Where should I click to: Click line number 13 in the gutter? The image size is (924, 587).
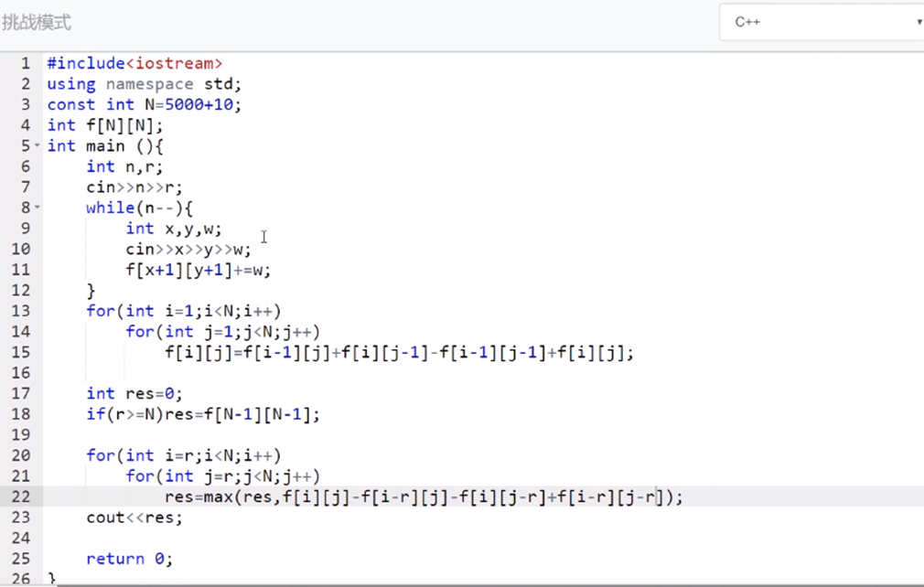tap(21, 311)
